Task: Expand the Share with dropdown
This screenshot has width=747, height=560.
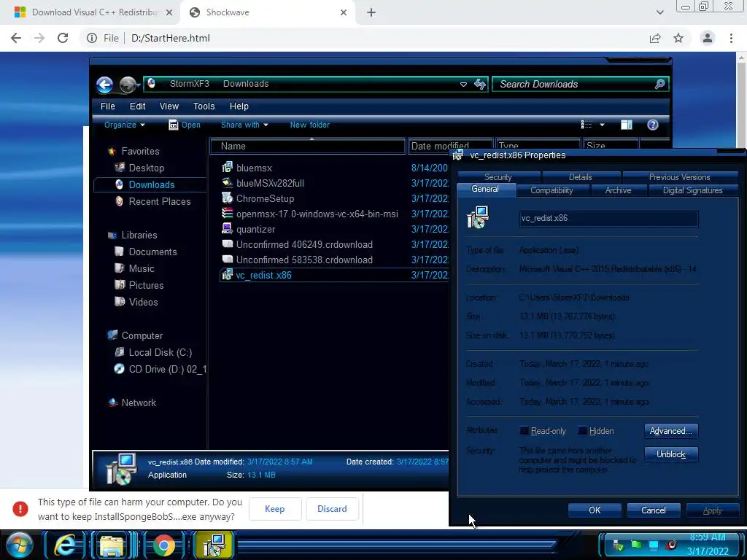Action: point(244,125)
